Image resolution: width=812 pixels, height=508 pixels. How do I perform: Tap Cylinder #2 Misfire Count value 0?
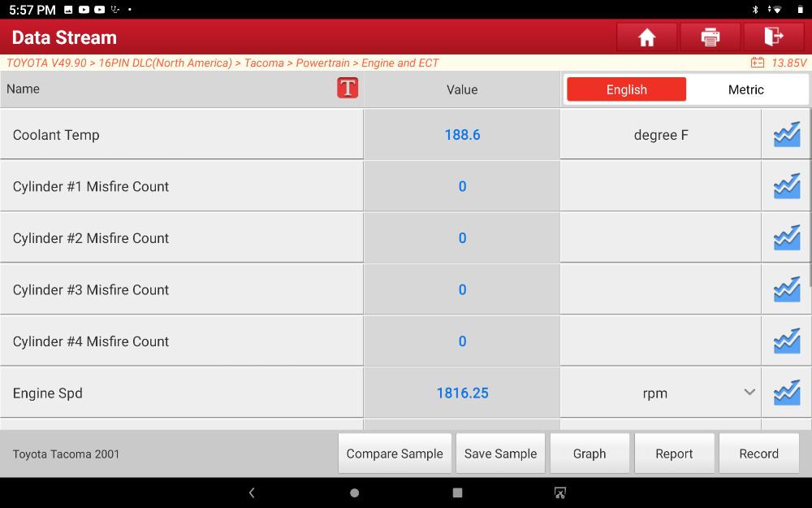pos(463,238)
